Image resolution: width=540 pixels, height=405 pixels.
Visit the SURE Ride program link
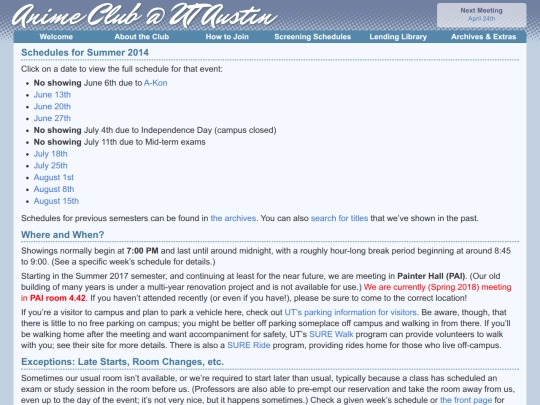tap(249, 345)
